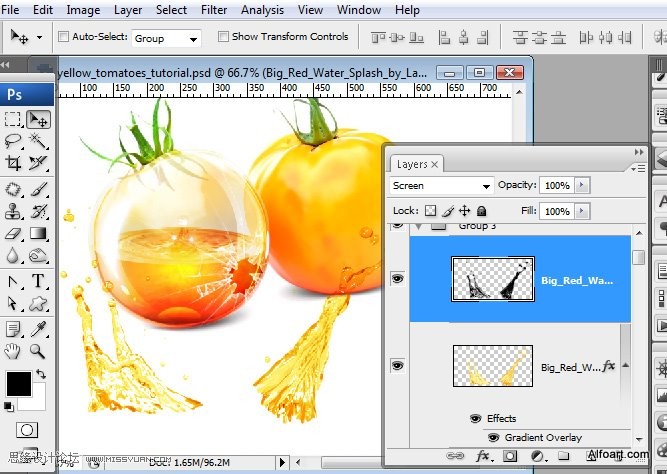Select the Path Selection tool
The image size is (667, 474).
pos(13,303)
